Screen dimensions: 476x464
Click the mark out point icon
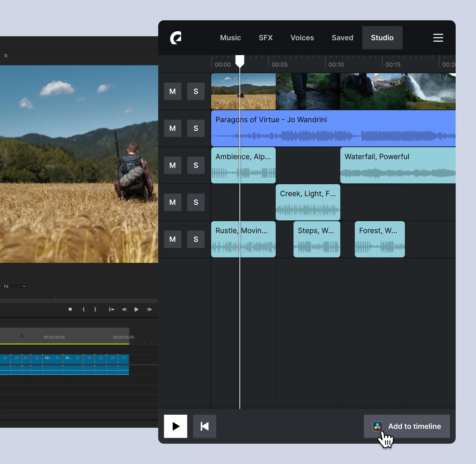pos(95,310)
